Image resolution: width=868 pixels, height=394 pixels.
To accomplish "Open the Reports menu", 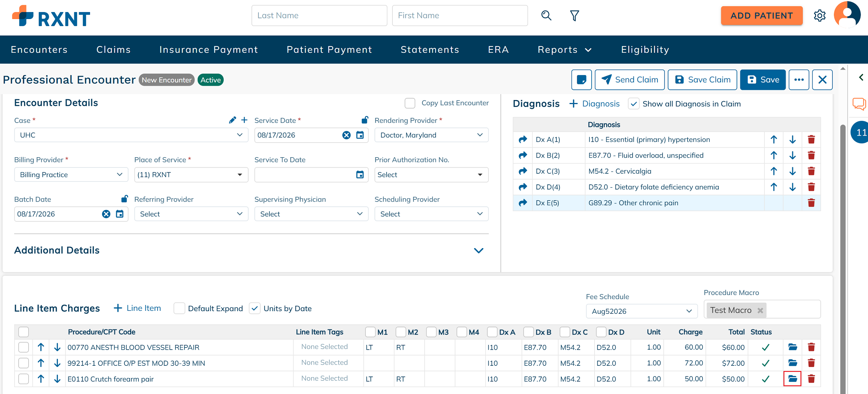I will (x=564, y=49).
